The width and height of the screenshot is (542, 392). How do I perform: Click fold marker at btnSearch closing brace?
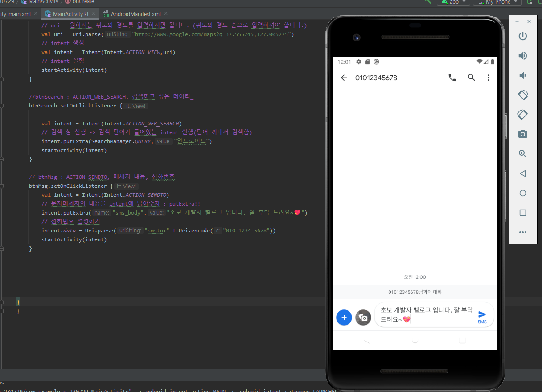coord(2,159)
